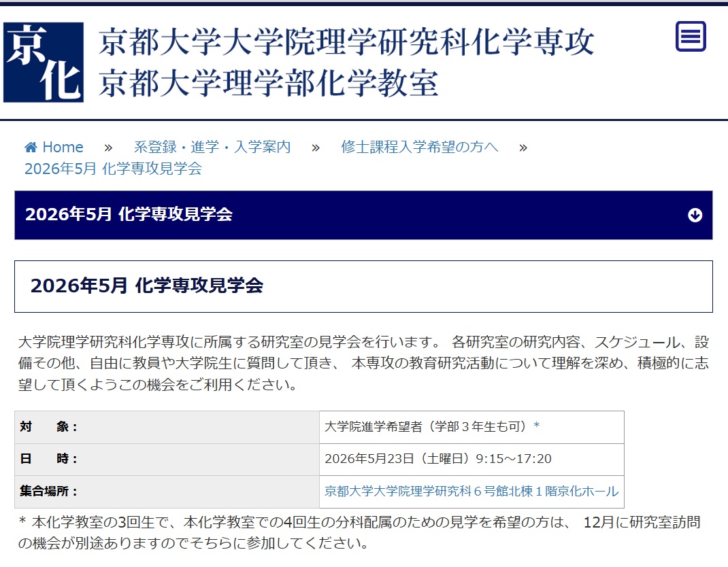Click the white boxed 化学専攻見学会 heading
Image resolution: width=728 pixels, height=567 pixels.
pos(146,286)
